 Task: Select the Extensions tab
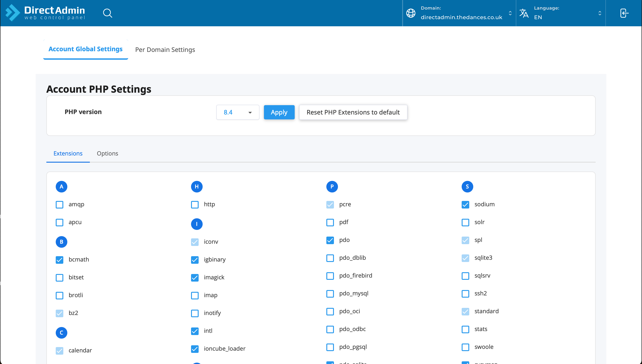click(68, 153)
